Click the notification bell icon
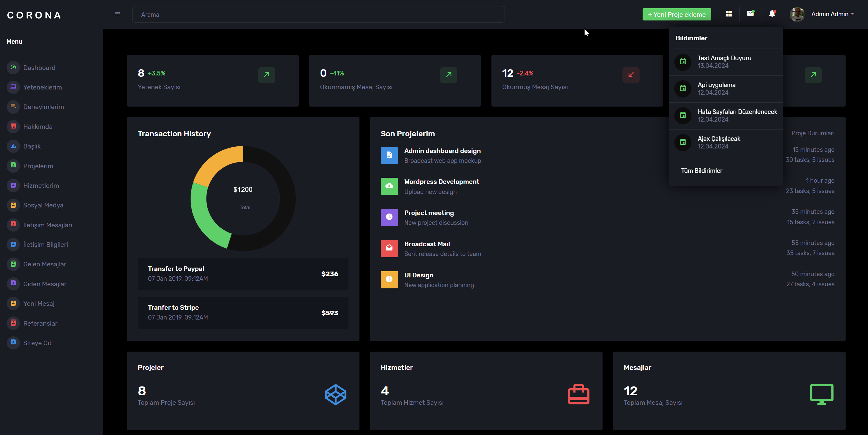The height and width of the screenshot is (435, 868). (x=771, y=13)
